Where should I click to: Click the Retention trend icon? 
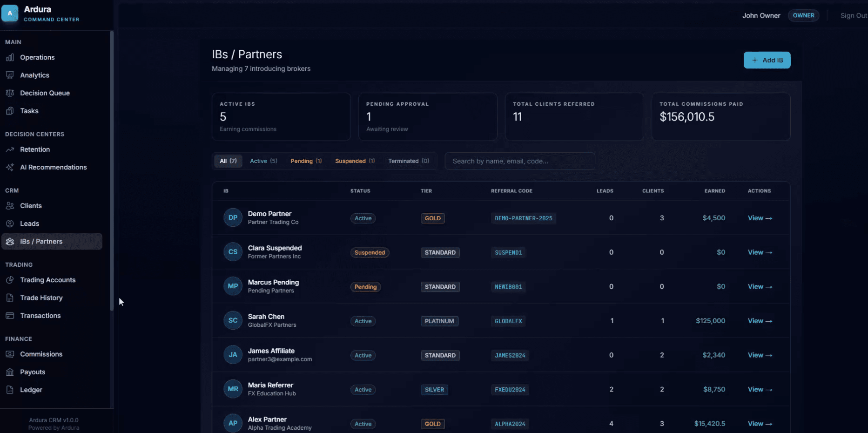click(10, 149)
